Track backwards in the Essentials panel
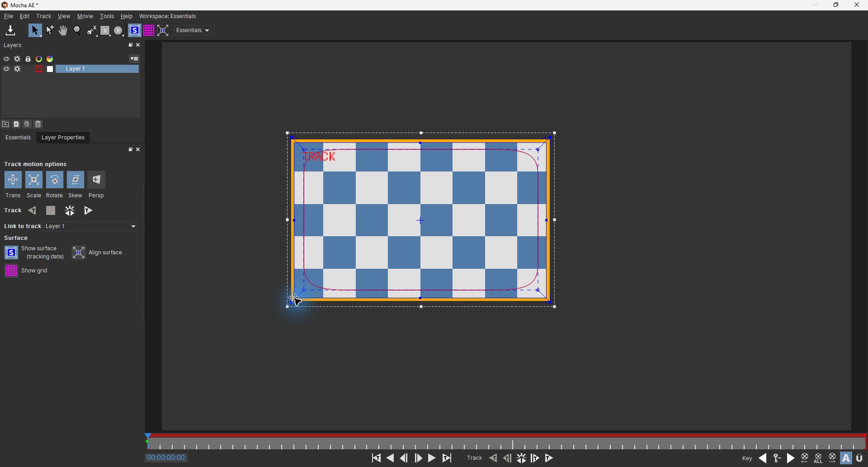Viewport: 868px width, 467px height. [32, 211]
